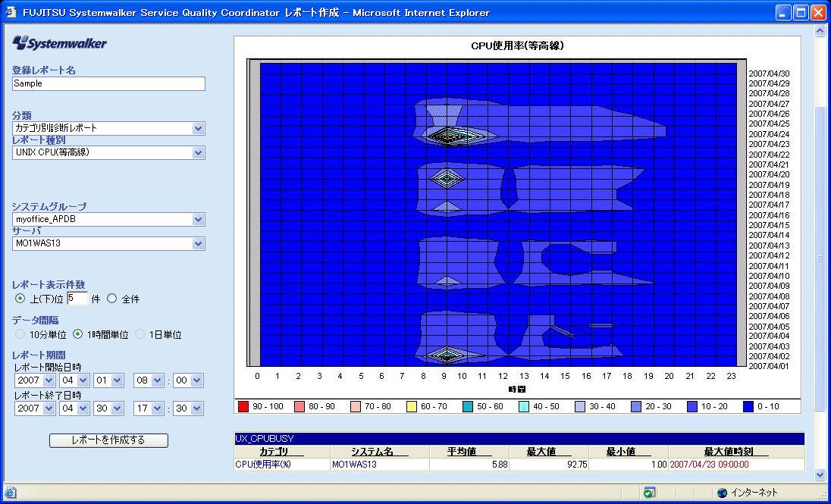Click the 2007/04/23 09:00:00 max time cell

coord(736,465)
